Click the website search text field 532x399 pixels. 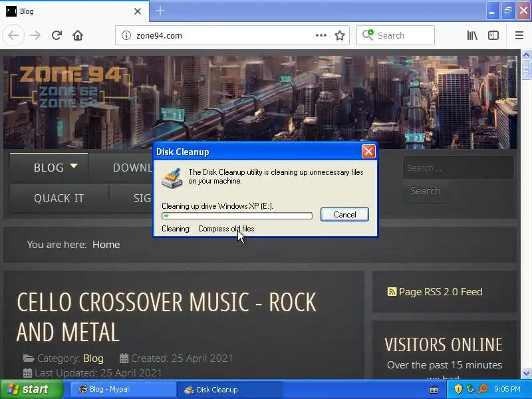pyautogui.click(x=458, y=168)
